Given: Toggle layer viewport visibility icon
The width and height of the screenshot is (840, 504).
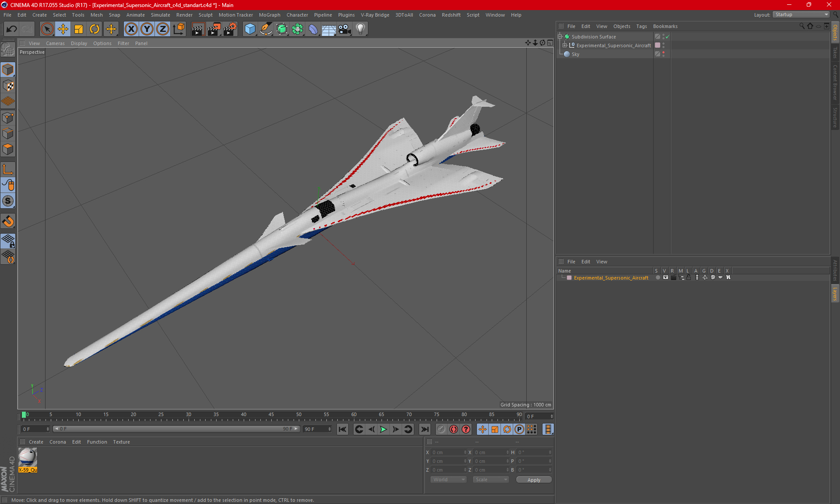Looking at the screenshot, I should 665,278.
